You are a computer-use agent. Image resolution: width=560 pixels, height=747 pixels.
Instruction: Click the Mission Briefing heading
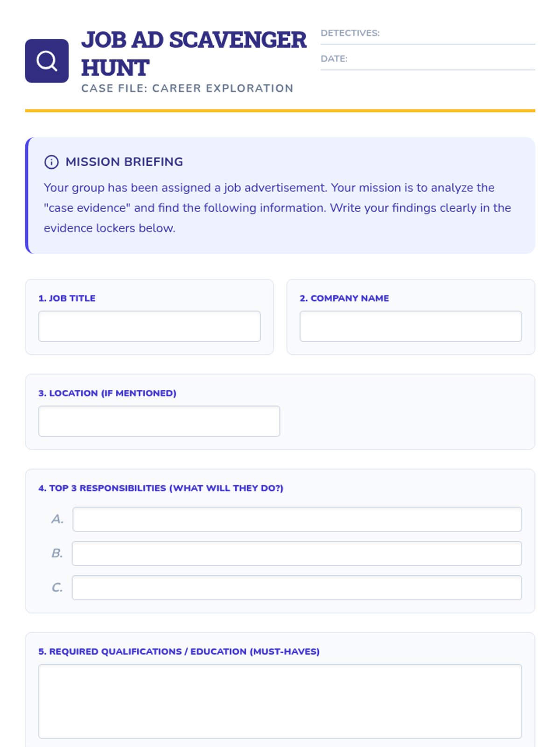pos(124,162)
